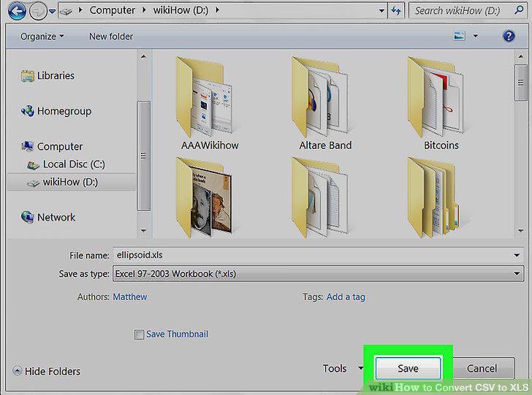
Task: Open Help with the question mark icon
Action: tap(509, 36)
